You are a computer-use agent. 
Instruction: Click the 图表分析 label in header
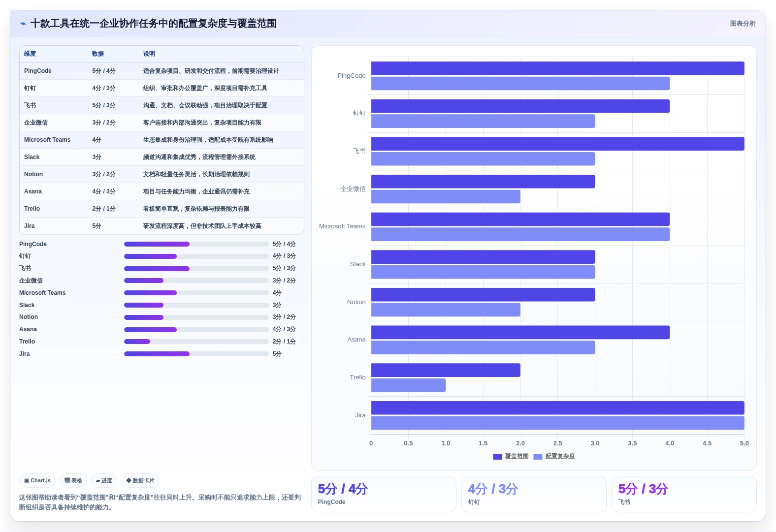click(x=743, y=24)
